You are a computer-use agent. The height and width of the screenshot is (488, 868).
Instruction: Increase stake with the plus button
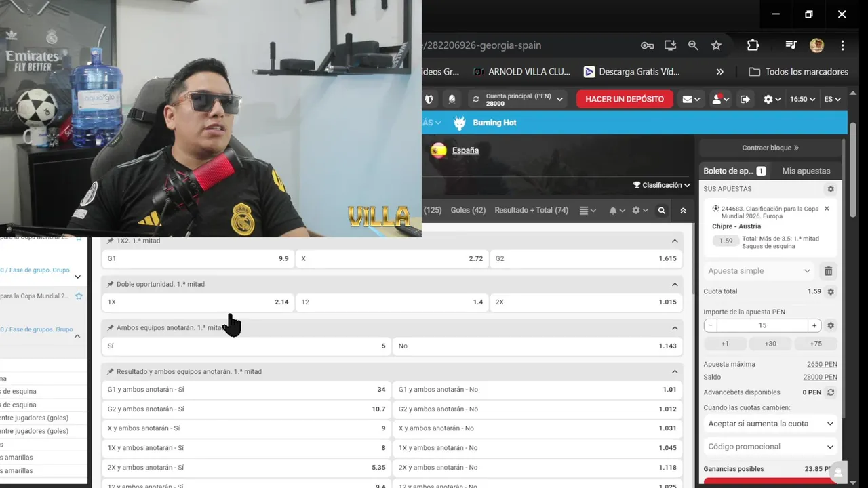coord(814,325)
